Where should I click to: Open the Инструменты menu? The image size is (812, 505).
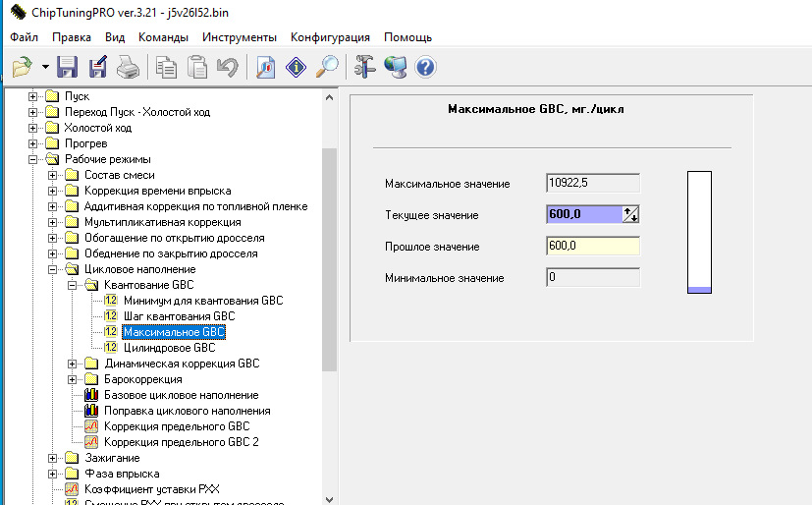(x=240, y=37)
